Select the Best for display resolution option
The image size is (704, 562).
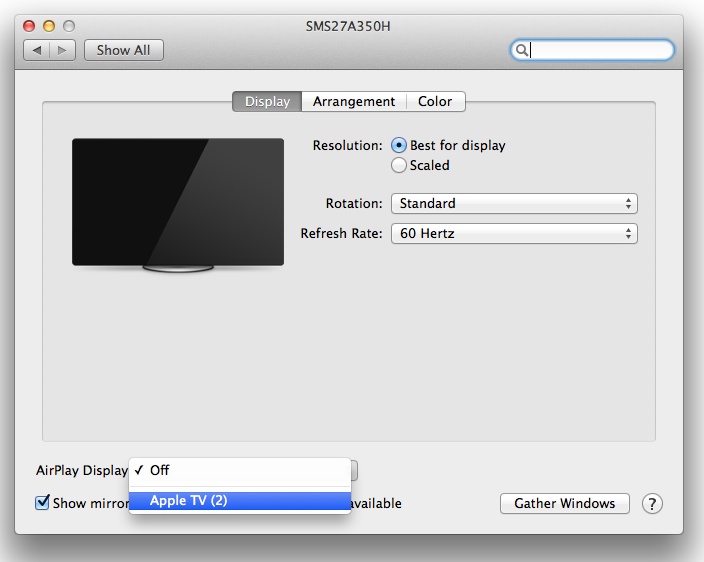coord(400,145)
